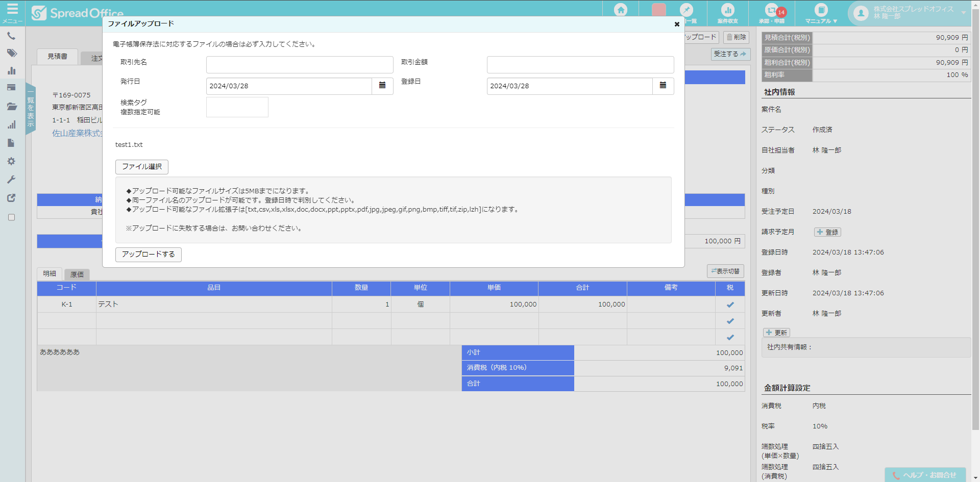
Task: Click the テスト item name cell
Action: 214,305
